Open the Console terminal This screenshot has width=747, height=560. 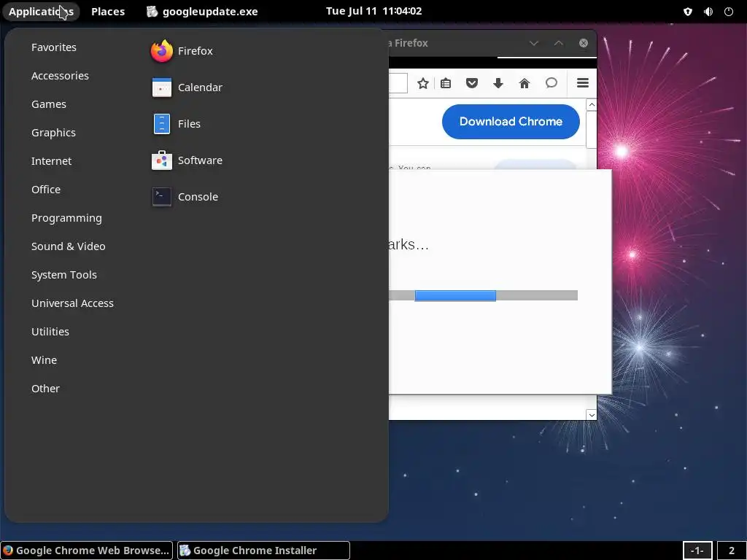tap(185, 197)
